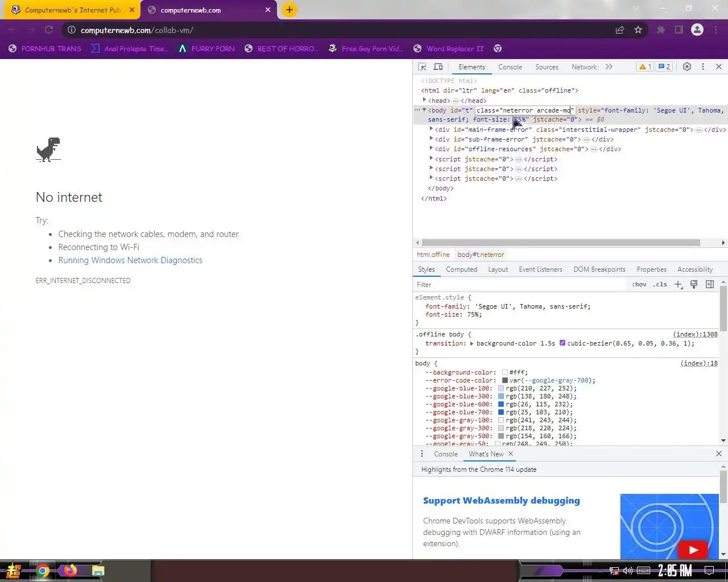The image size is (728, 582).
Task: Expand the sub-frame-error div node
Action: pos(431,139)
